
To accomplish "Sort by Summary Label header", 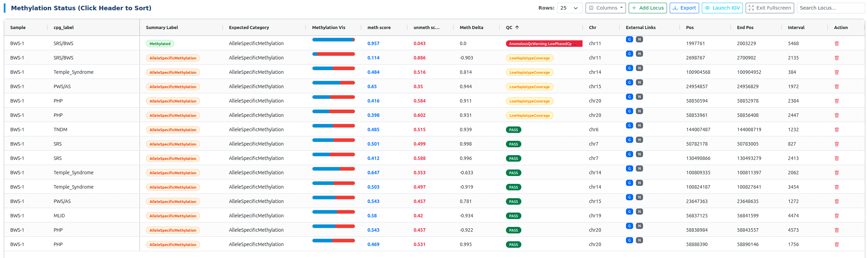I will 162,27.
